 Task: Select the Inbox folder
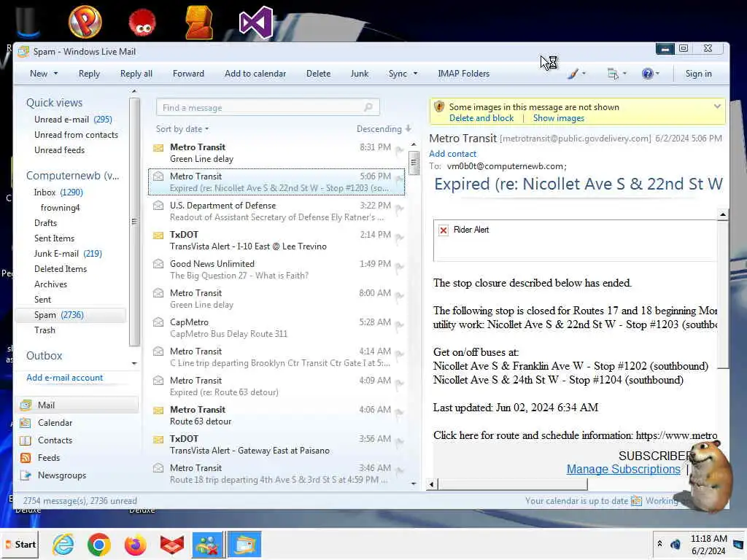pyautogui.click(x=58, y=192)
